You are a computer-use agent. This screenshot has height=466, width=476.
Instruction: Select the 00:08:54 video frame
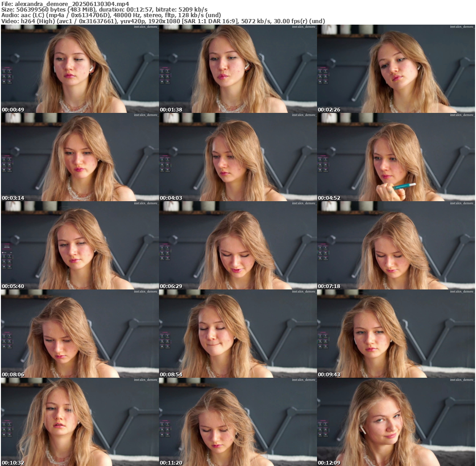pos(238,334)
